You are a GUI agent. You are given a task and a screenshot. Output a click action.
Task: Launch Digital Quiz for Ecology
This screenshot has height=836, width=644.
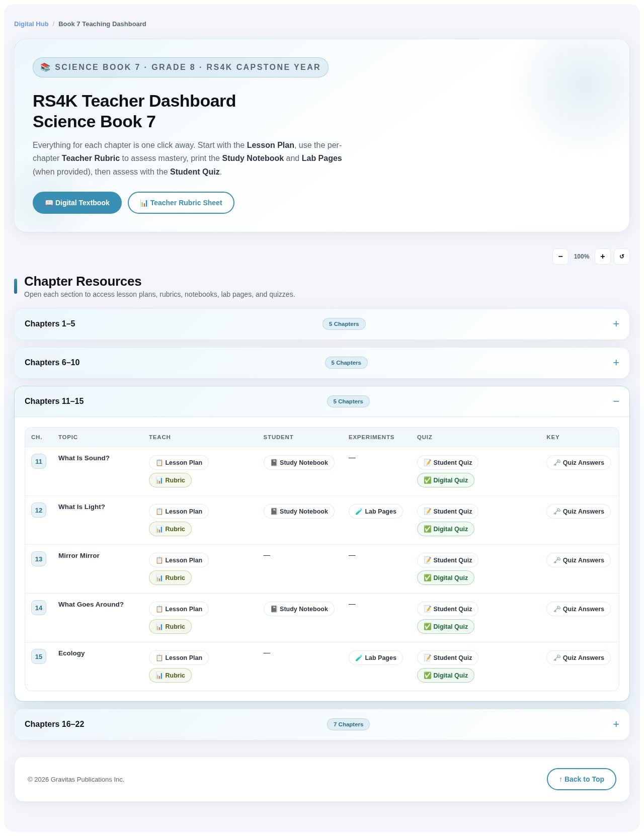tap(446, 676)
